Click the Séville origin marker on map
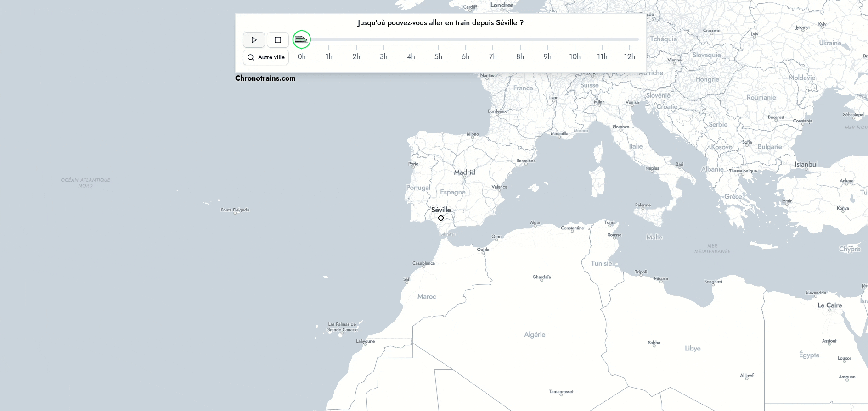The image size is (868, 411). 441,218
